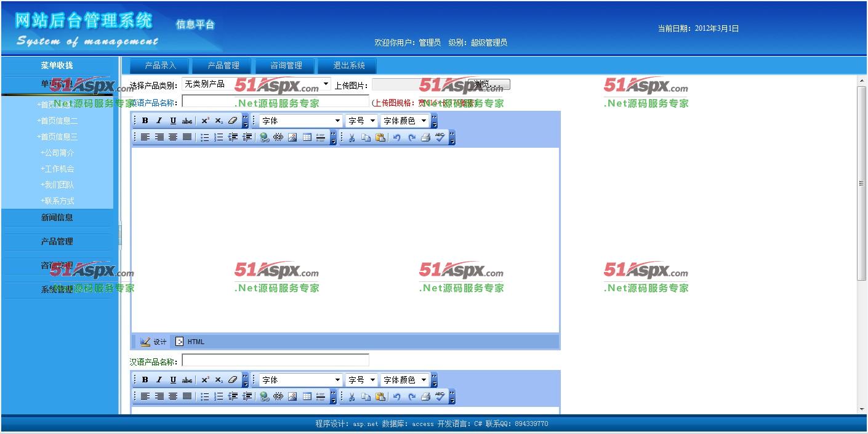Click the eraser icon in the English editor

point(233,121)
